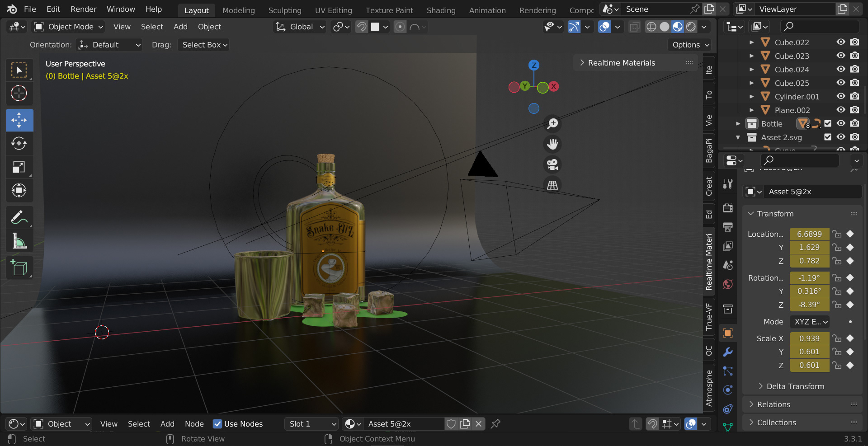
Task: Lock the Location X value
Action: 837,234
